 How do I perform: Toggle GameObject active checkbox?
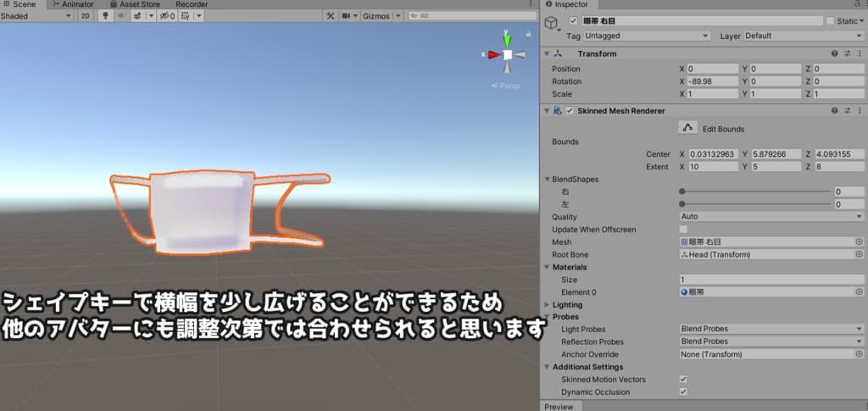click(574, 21)
